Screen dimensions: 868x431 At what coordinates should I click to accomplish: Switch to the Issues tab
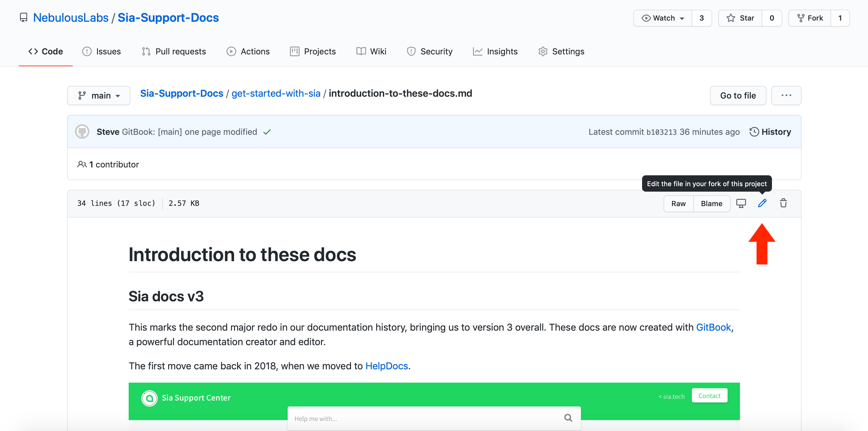click(x=101, y=51)
